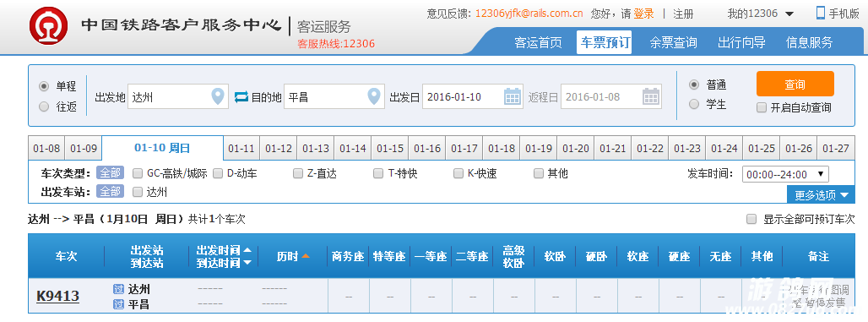Sort by arrival time descending arrow
This screenshot has width=868, height=322.
pos(247,263)
